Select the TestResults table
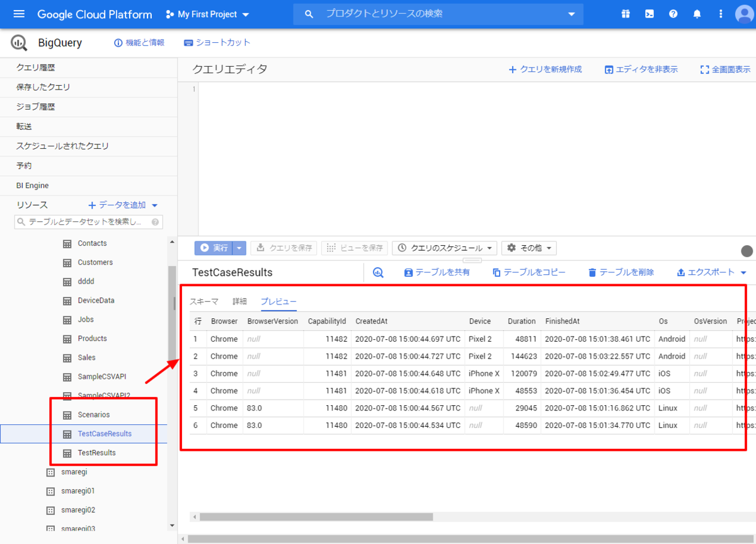The image size is (756, 544). (x=96, y=453)
